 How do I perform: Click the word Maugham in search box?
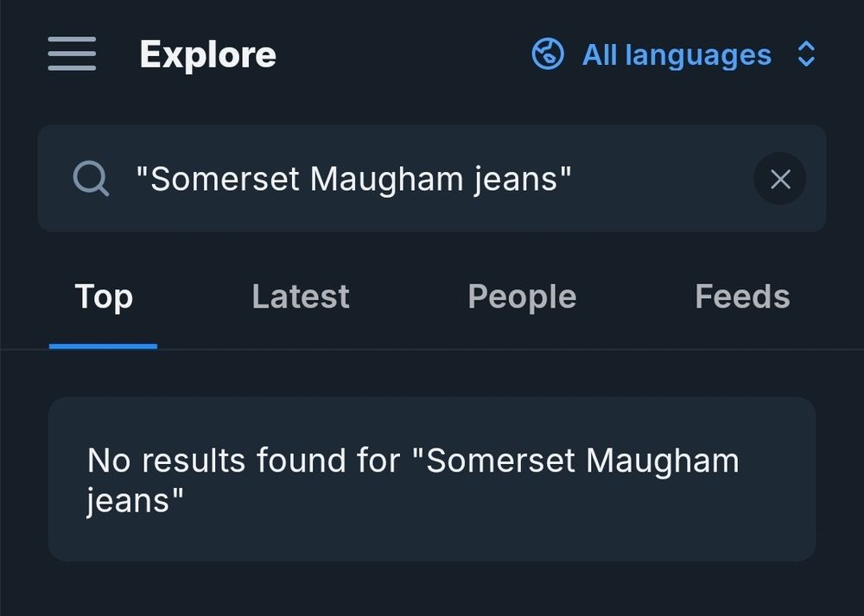[x=386, y=180]
